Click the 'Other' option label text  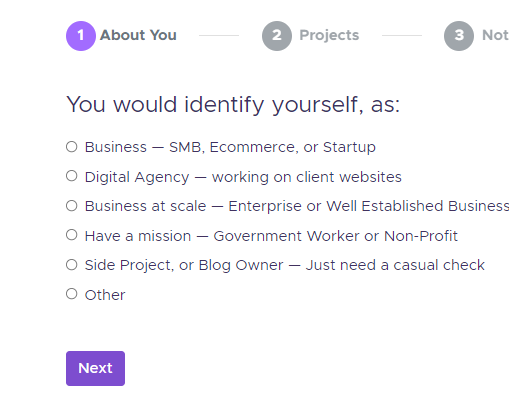pos(105,295)
